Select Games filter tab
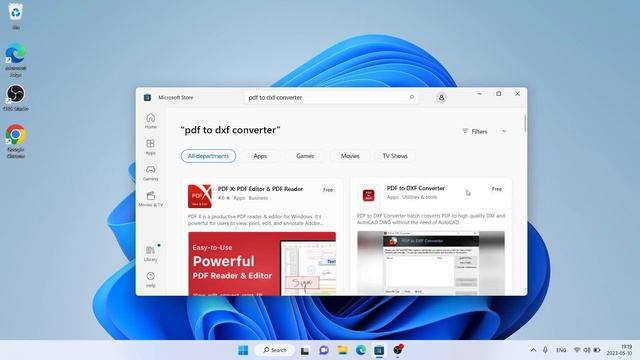 (305, 156)
